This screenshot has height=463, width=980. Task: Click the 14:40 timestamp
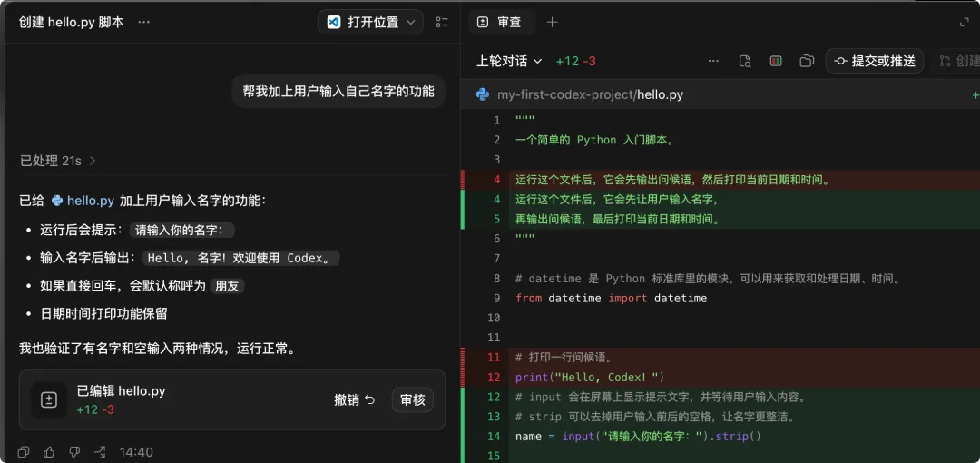click(x=136, y=452)
